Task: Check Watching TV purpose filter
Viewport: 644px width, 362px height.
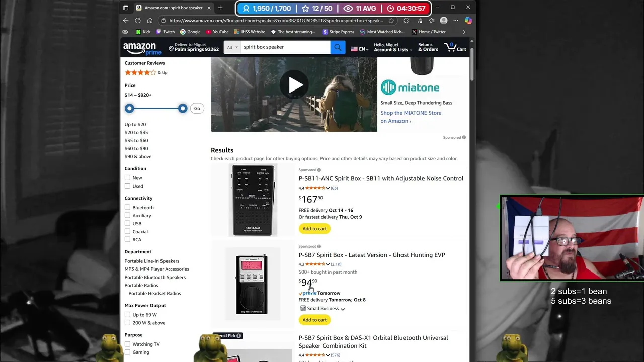Action: pos(128,344)
